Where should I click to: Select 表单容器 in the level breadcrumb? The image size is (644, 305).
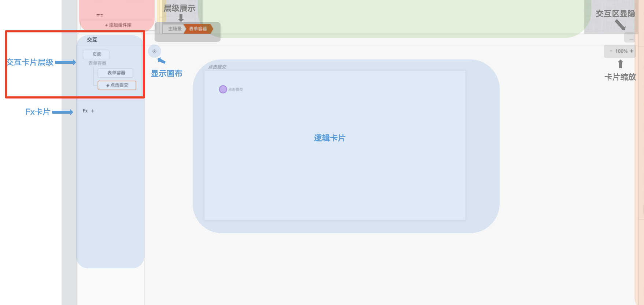(x=198, y=29)
